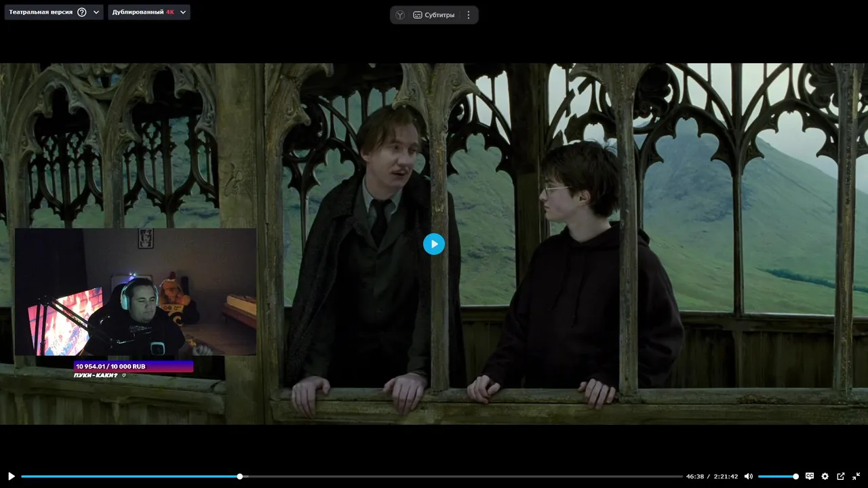Seek on the video progress bar

click(x=352, y=476)
